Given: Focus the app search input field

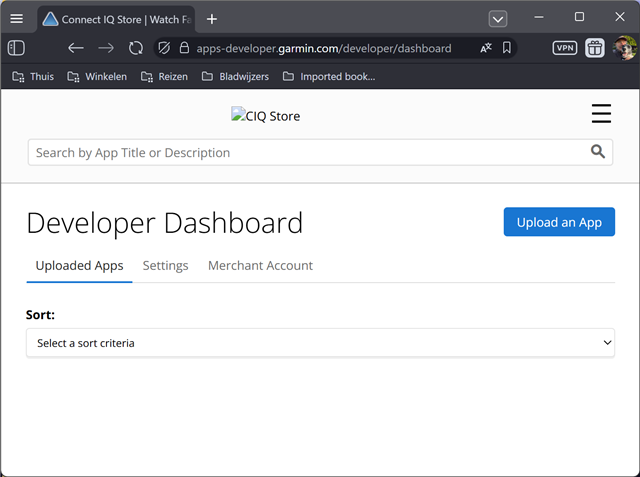Looking at the screenshot, I should (x=300, y=152).
